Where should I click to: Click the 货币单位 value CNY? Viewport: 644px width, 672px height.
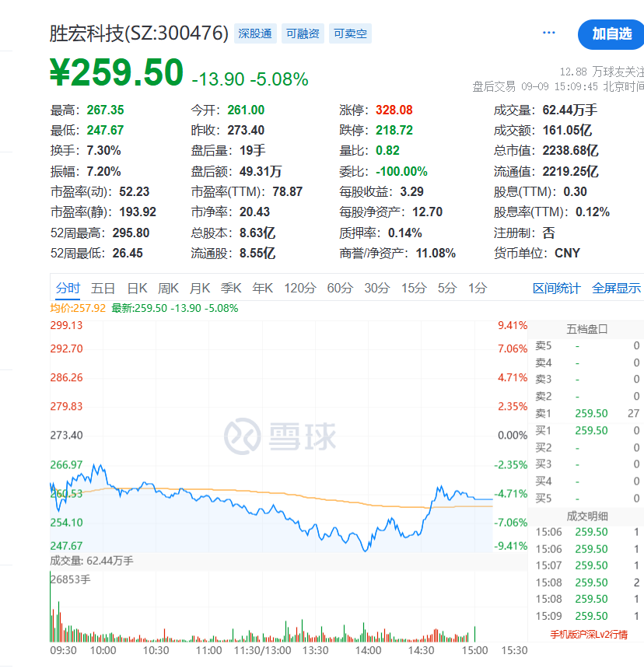(x=567, y=253)
